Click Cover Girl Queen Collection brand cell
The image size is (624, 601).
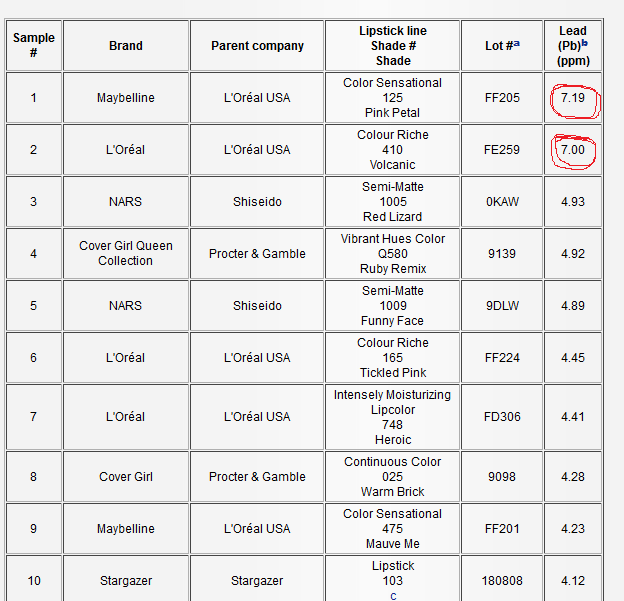pyautogui.click(x=126, y=254)
